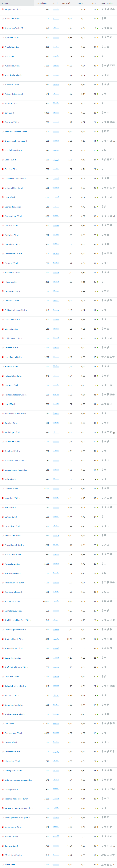
Task: Open the Schlüsseldienst Zürich keyword link
Action: click(x=14, y=639)
